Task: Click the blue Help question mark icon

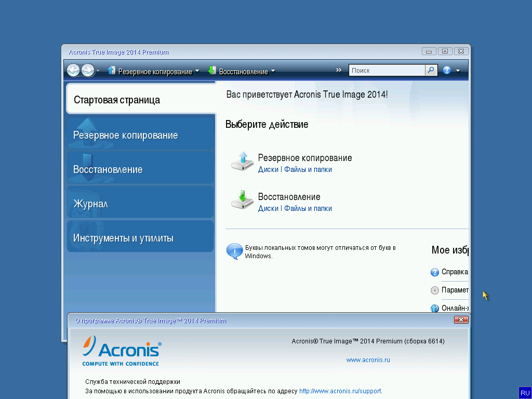Action: [x=447, y=71]
